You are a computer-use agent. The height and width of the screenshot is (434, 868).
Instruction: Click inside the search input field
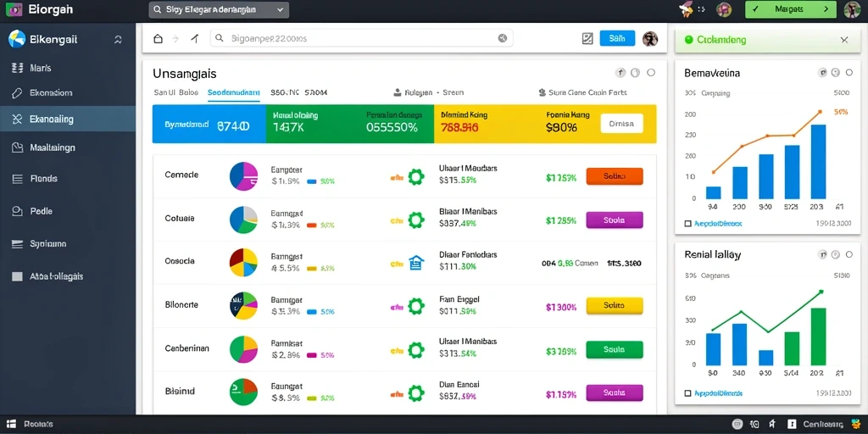pos(361,38)
